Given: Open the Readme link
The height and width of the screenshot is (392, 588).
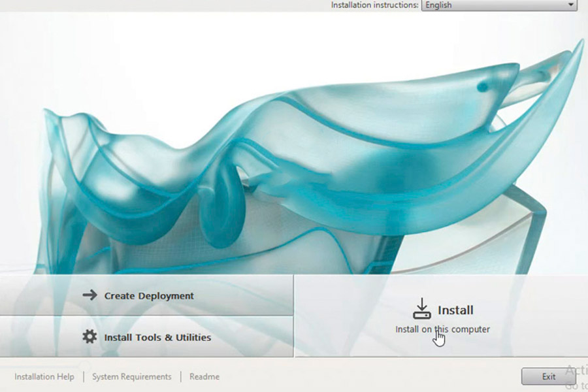Looking at the screenshot, I should pos(204,376).
